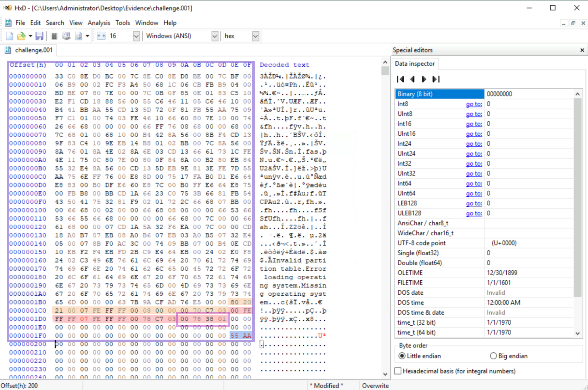
Task: Step to next byte in the Data inspector
Action: (424, 79)
